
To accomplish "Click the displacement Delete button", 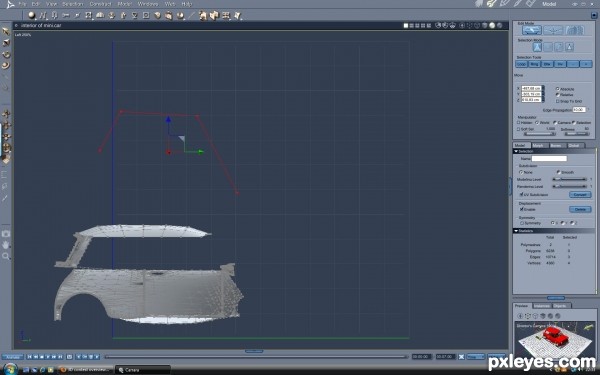I will tap(580, 209).
